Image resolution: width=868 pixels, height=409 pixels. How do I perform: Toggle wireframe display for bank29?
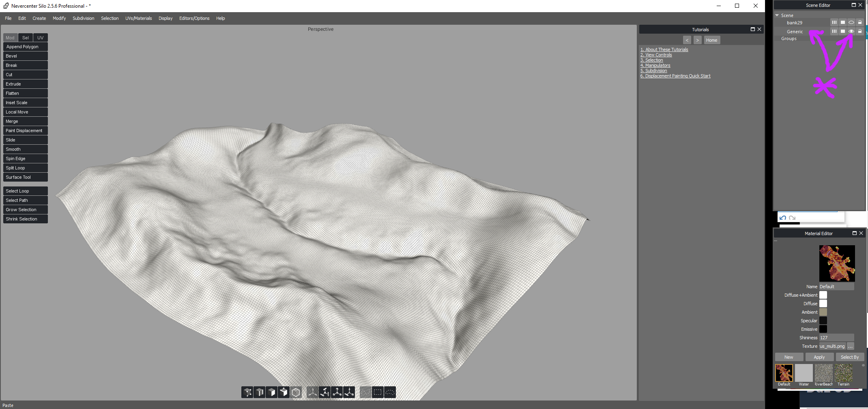834,23
